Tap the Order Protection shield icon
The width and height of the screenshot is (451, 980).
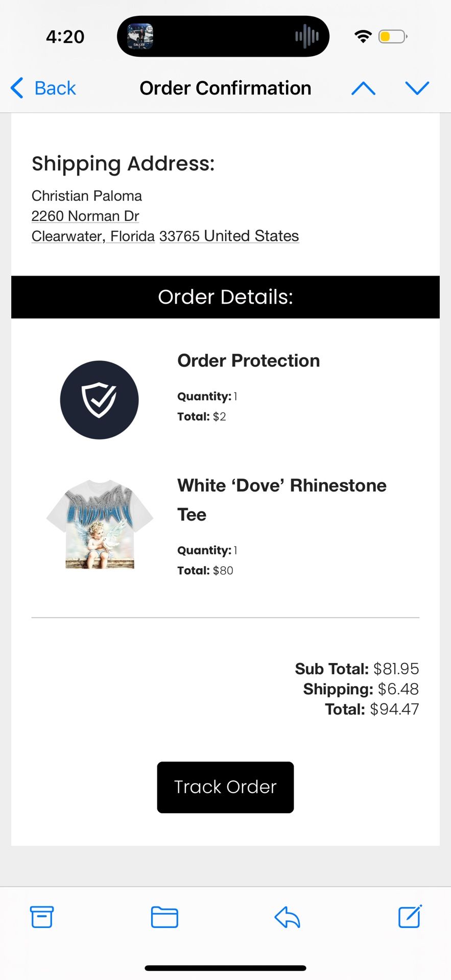pyautogui.click(x=99, y=400)
